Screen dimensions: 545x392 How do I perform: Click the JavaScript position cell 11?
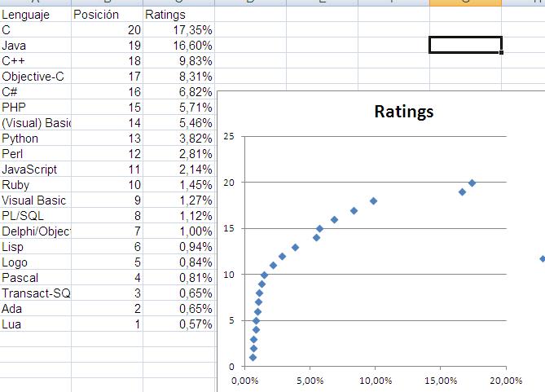click(107, 169)
